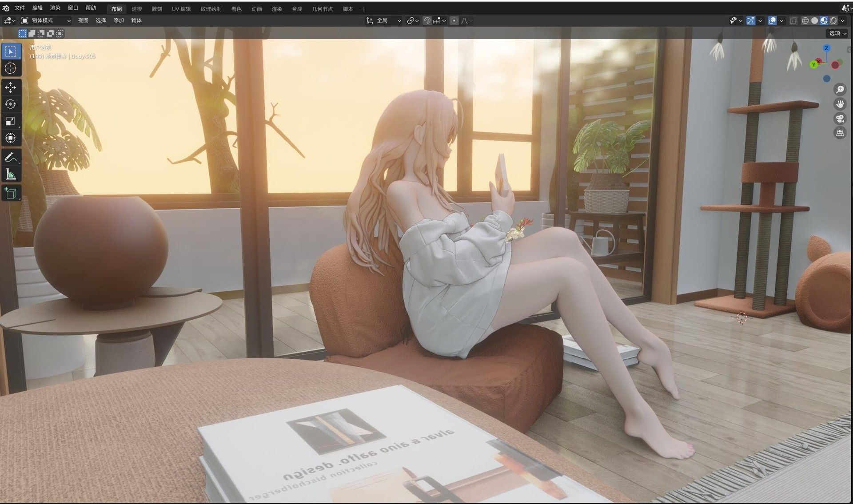
Task: Select the Scale tool
Action: (x=11, y=121)
